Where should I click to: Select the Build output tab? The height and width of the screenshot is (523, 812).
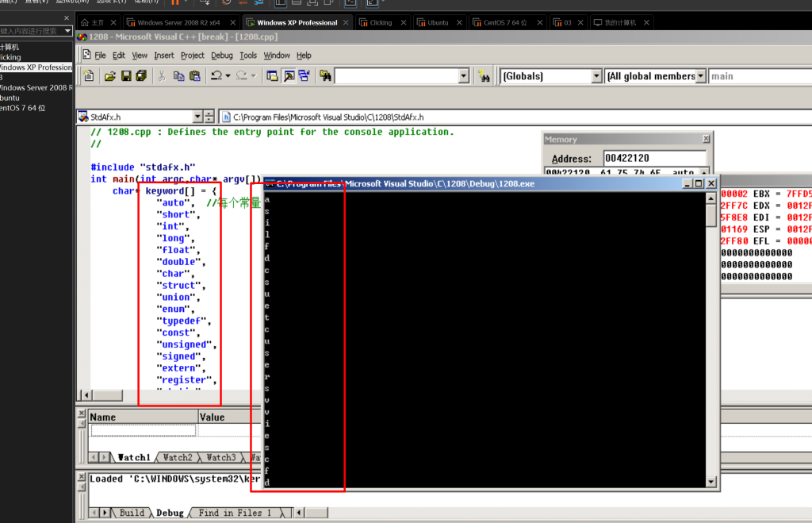[x=132, y=513]
